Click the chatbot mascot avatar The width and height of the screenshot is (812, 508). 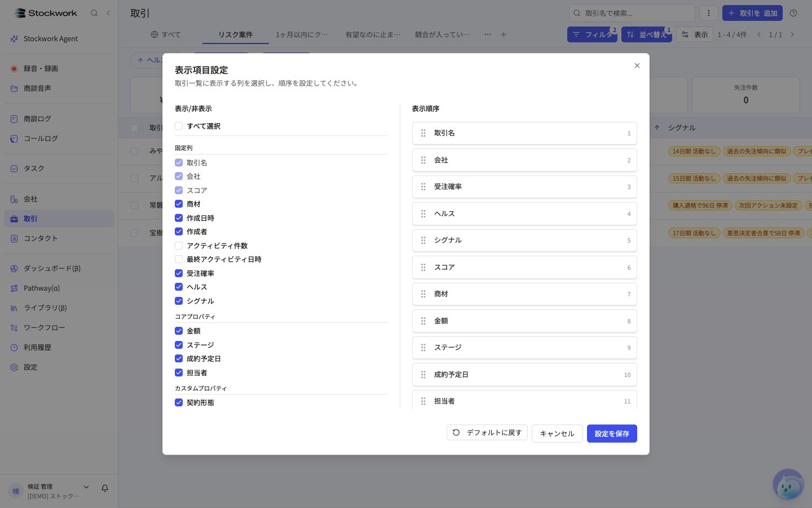[788, 484]
